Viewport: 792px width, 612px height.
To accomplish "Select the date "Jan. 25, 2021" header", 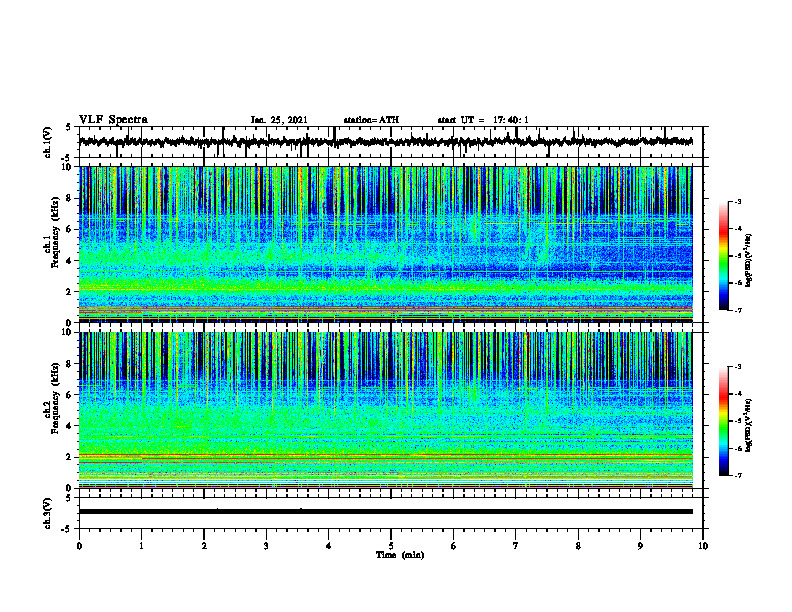I will point(279,120).
